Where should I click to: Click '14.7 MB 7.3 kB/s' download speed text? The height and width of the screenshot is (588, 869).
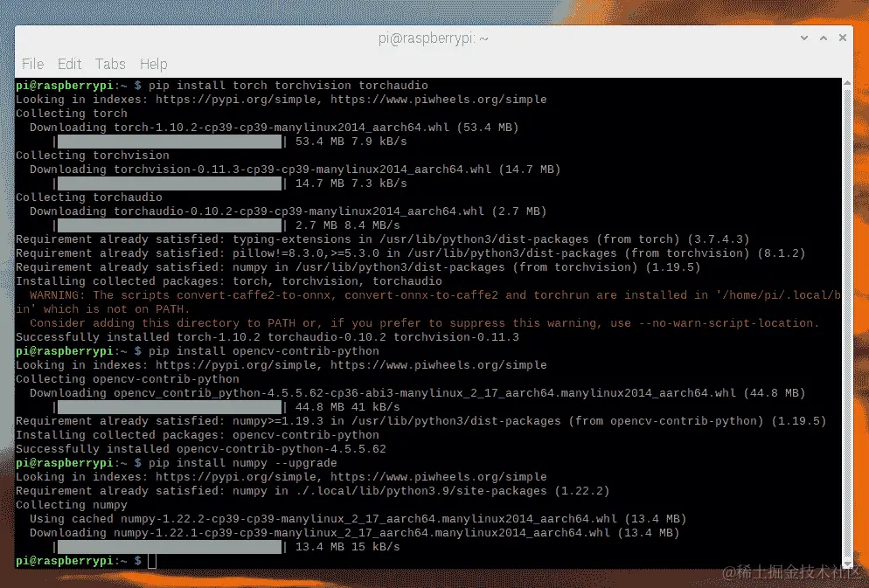pos(351,183)
